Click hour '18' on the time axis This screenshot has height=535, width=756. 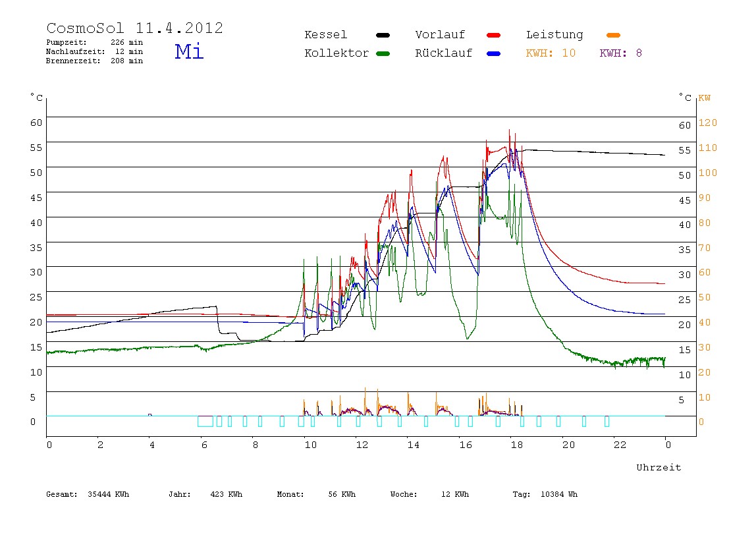[x=517, y=445]
